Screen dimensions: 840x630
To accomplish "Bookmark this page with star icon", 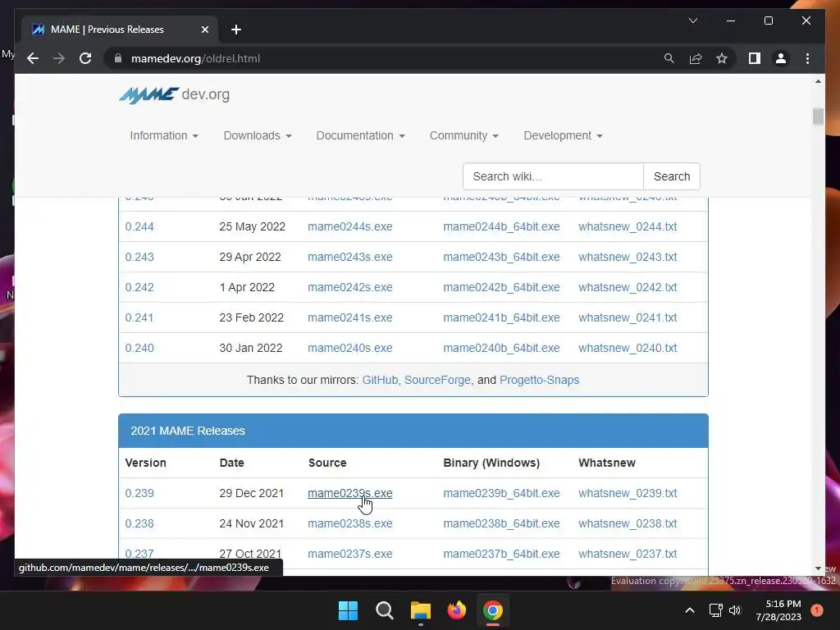I will [x=722, y=58].
